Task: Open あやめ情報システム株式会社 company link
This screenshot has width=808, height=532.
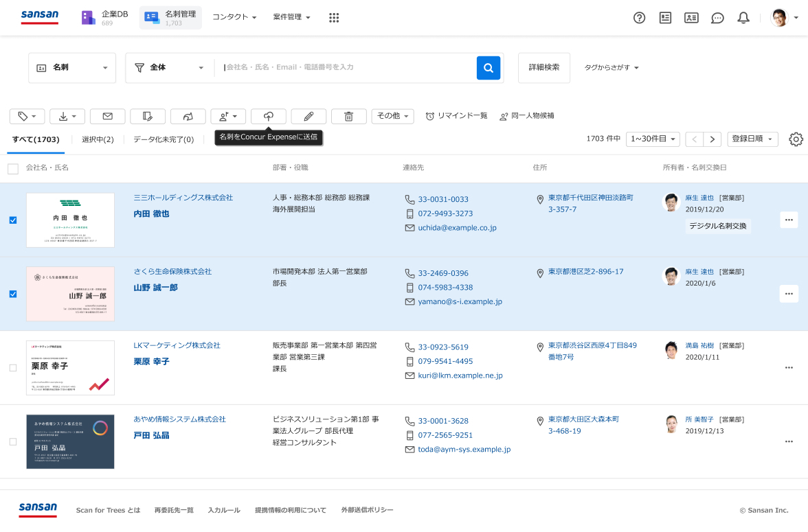Action: point(180,419)
